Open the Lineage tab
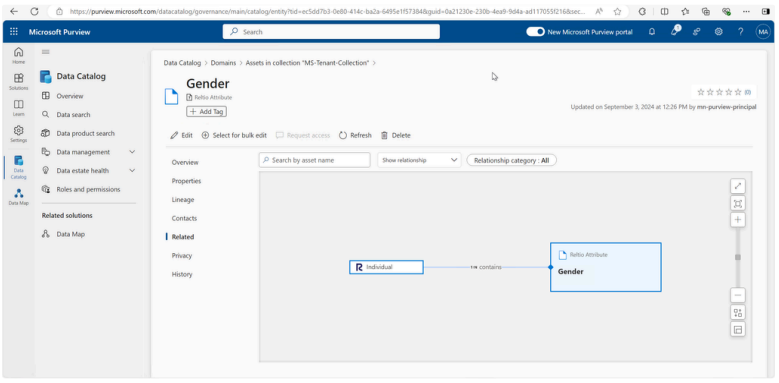This screenshot has height=383, width=779. (x=183, y=200)
